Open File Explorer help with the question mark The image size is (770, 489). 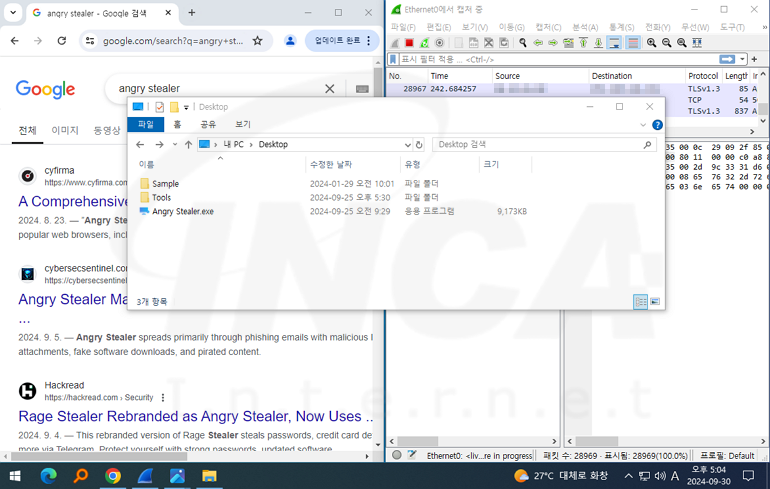pyautogui.click(x=657, y=125)
